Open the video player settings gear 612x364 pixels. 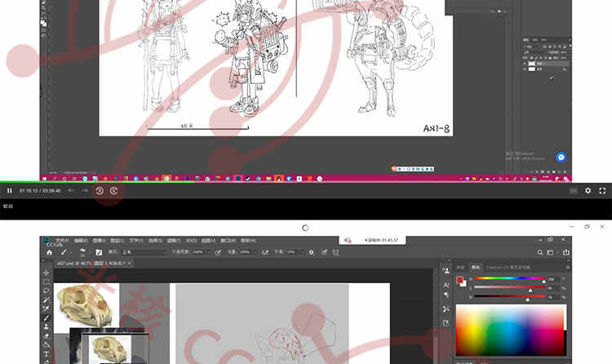[588, 190]
